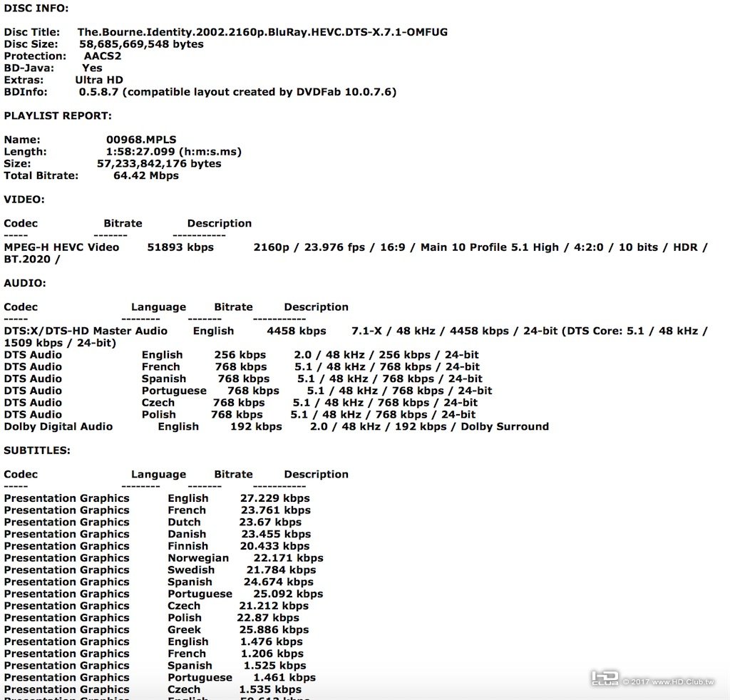Click the French subtitle 1.206 kbps value
This screenshot has height=700, width=730.
click(272, 654)
